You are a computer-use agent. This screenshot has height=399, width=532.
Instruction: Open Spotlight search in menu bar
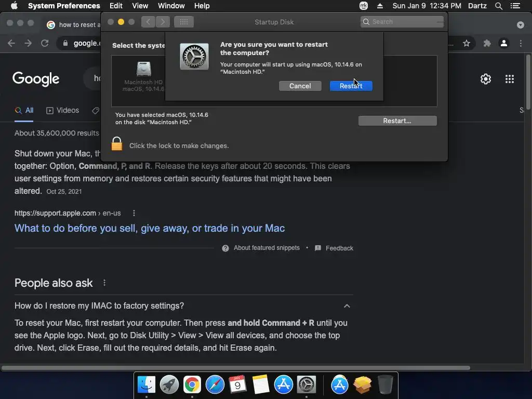click(498, 6)
